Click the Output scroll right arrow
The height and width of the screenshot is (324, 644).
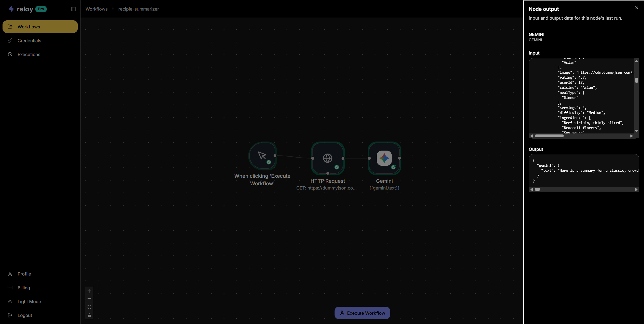[x=636, y=190]
